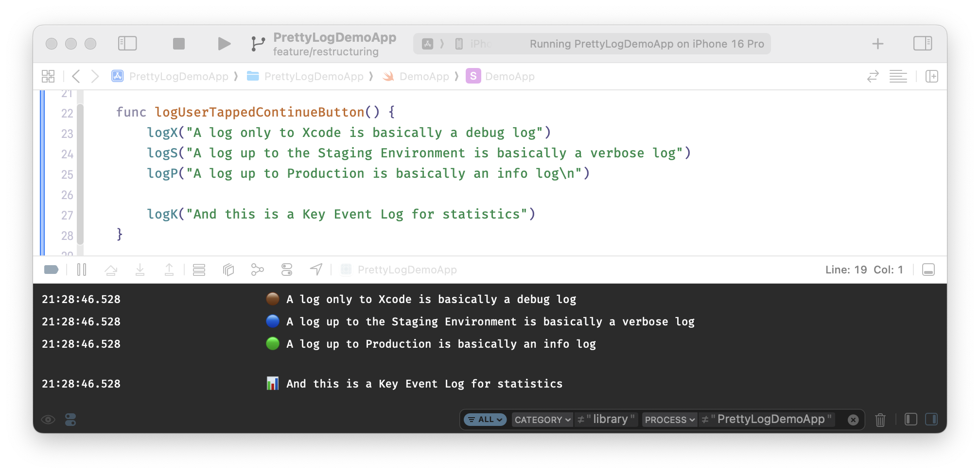This screenshot has height=474, width=980.
Task: Open the ALL filter type dropdown
Action: 485,420
